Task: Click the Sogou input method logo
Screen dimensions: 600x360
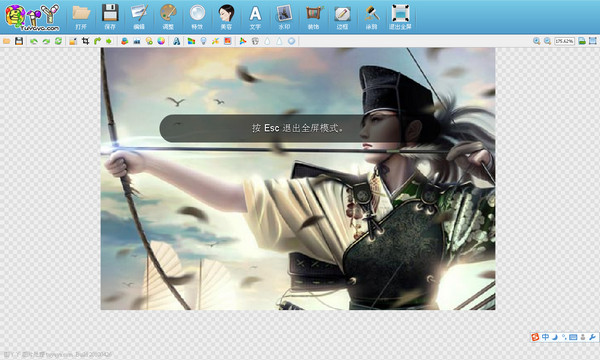Action: [x=535, y=337]
